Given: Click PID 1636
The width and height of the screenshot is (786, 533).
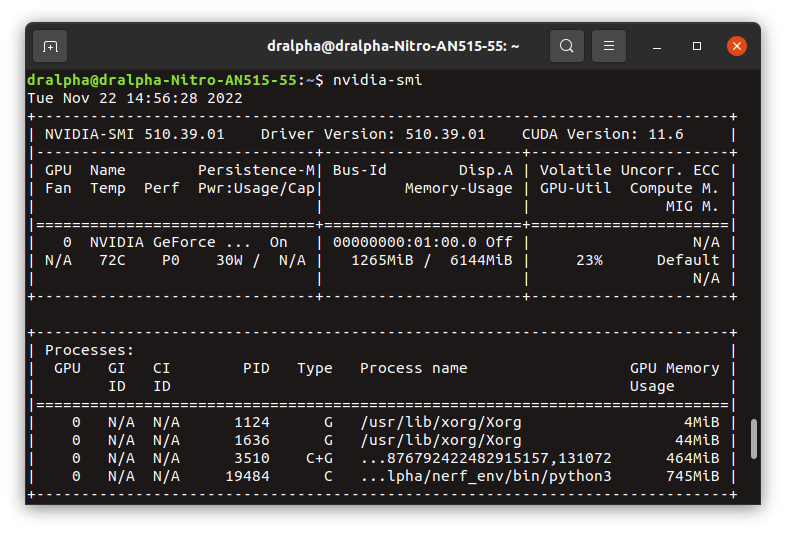Looking at the screenshot, I should coord(252,441).
